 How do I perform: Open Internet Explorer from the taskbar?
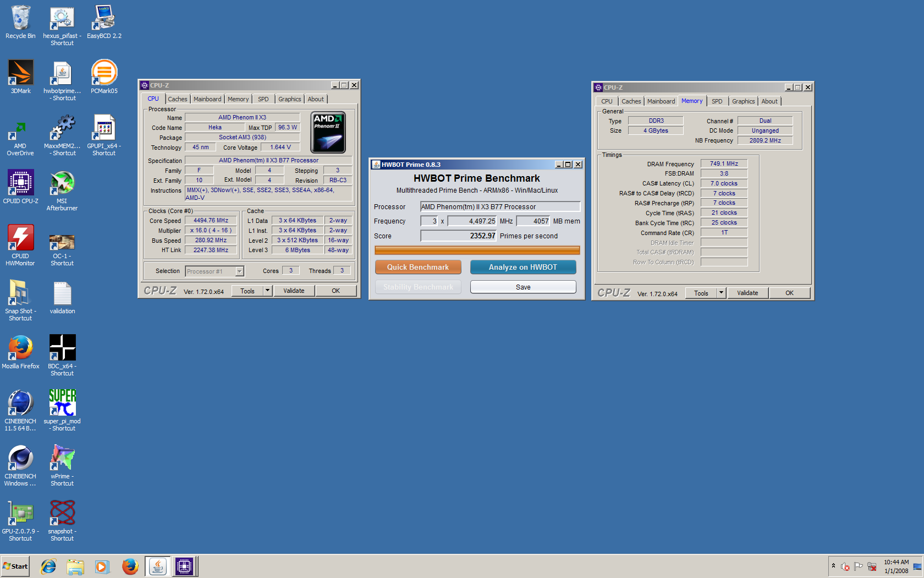click(x=48, y=566)
